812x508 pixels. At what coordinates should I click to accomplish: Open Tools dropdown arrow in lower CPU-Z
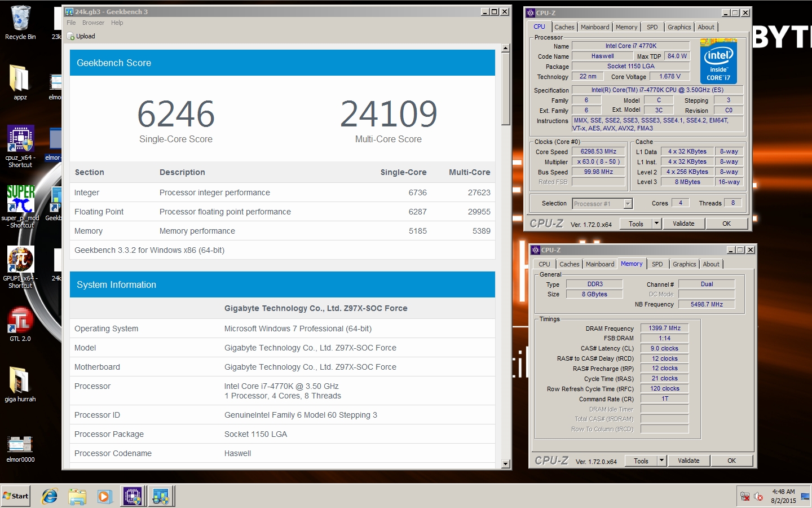[x=661, y=461]
